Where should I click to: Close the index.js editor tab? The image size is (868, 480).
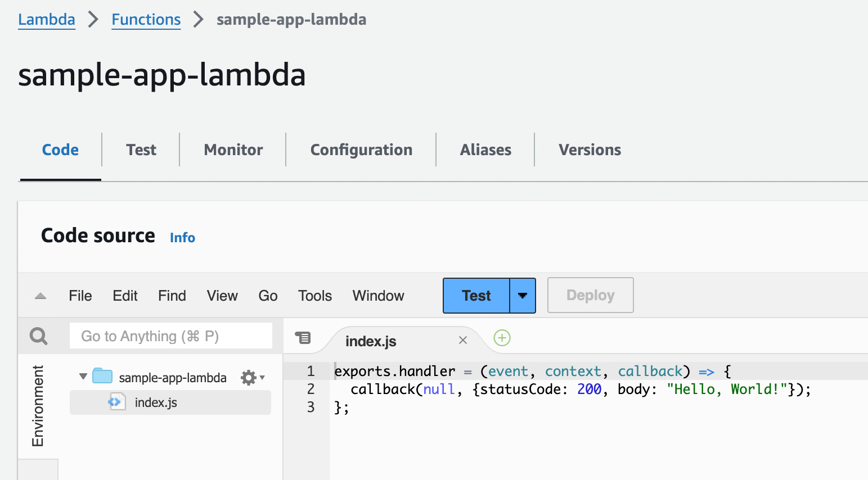tap(463, 340)
